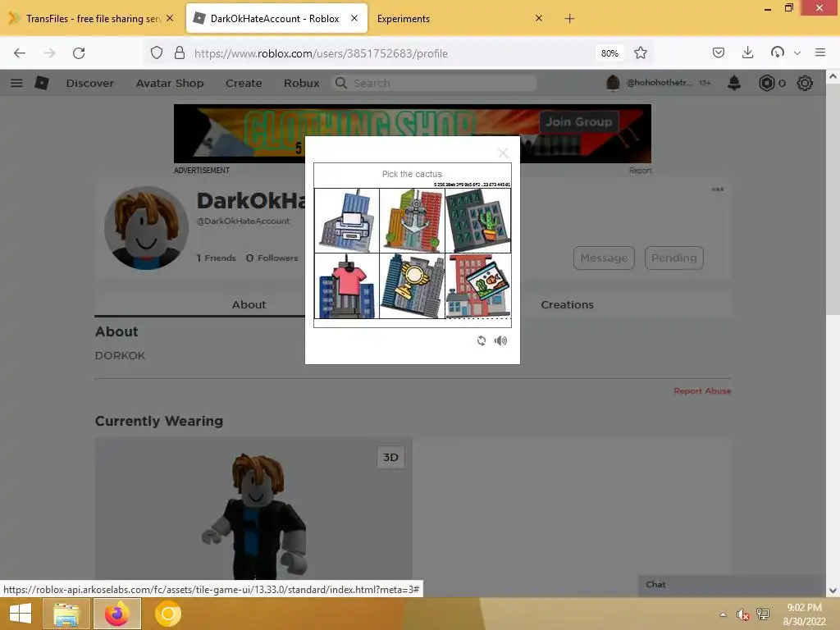This screenshot has width=840, height=630.
Task: Select the printer building tile
Action: coord(347,221)
